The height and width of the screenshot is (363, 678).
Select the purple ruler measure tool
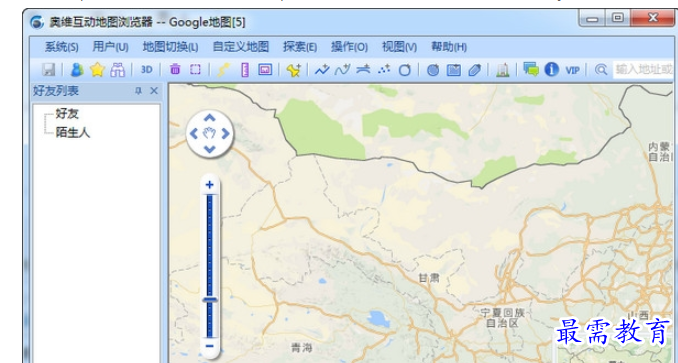245,70
